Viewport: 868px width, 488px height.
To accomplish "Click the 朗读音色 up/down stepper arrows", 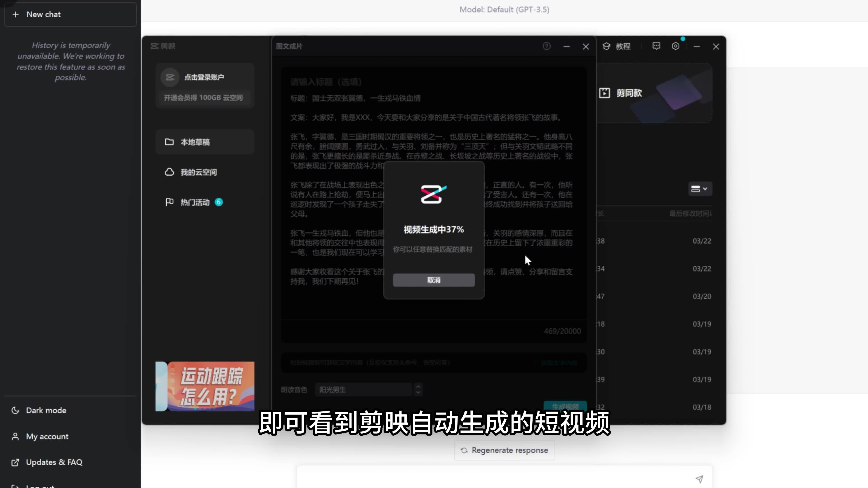I will click(x=418, y=390).
